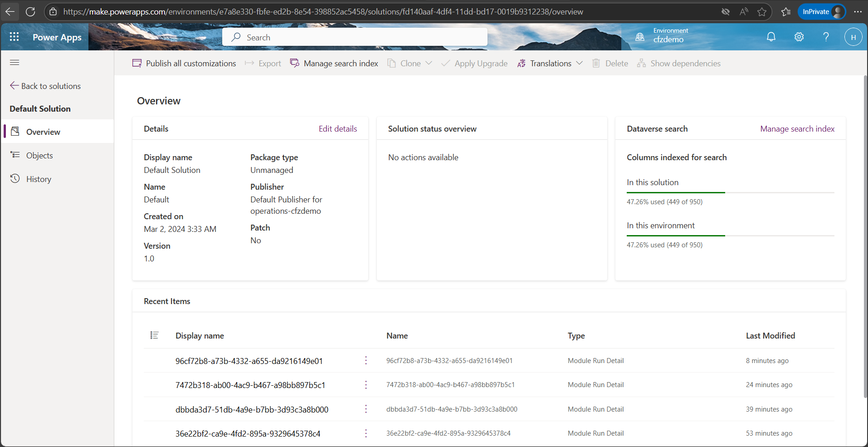Open the settings gear menu

(x=799, y=37)
